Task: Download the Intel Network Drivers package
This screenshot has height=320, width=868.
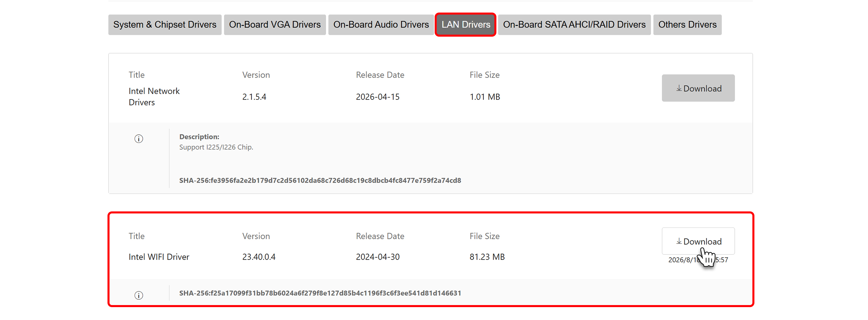Action: point(698,88)
